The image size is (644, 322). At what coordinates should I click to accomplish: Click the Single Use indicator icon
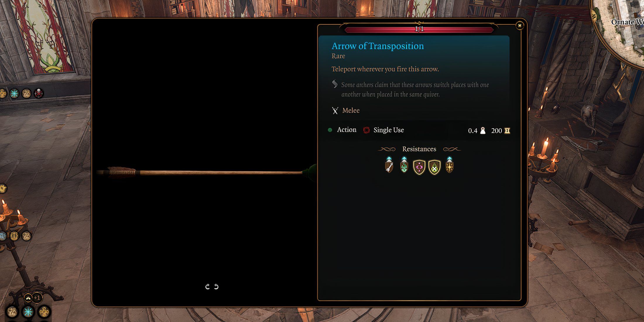366,130
